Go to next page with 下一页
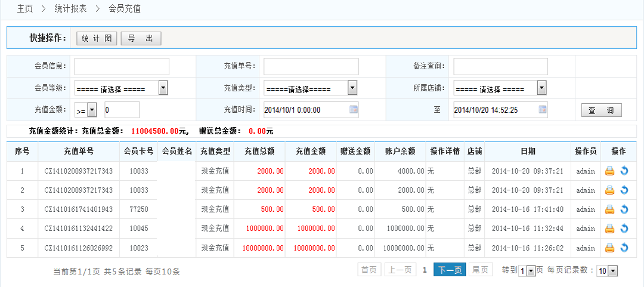The image size is (644, 287). (x=450, y=270)
